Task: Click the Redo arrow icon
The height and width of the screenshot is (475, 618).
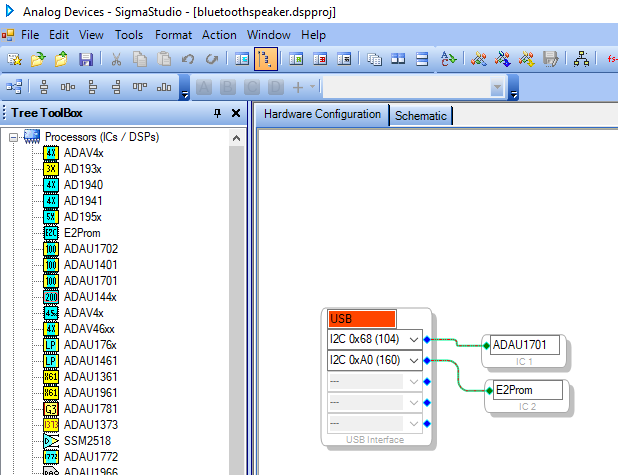Action: [212, 59]
